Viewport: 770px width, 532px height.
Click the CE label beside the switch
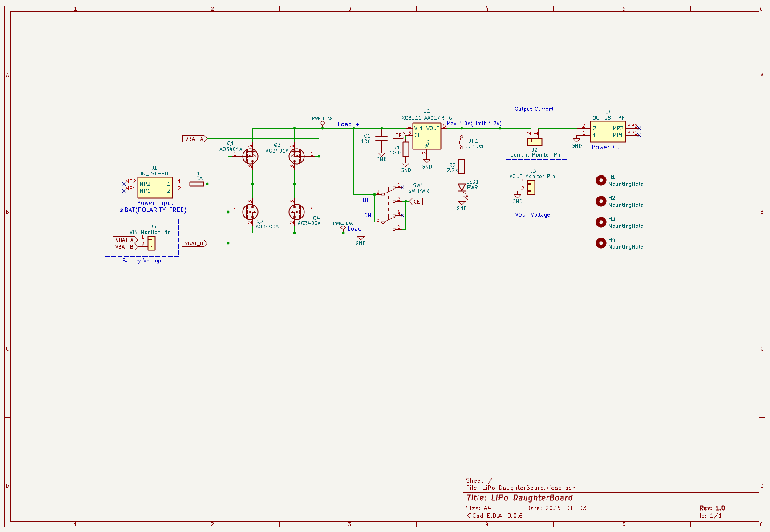pos(416,202)
